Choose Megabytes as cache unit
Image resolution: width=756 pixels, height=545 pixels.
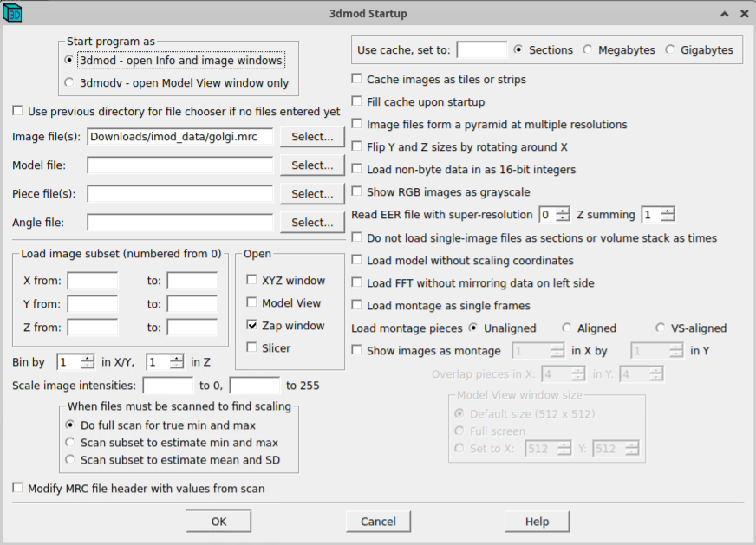pyautogui.click(x=589, y=50)
